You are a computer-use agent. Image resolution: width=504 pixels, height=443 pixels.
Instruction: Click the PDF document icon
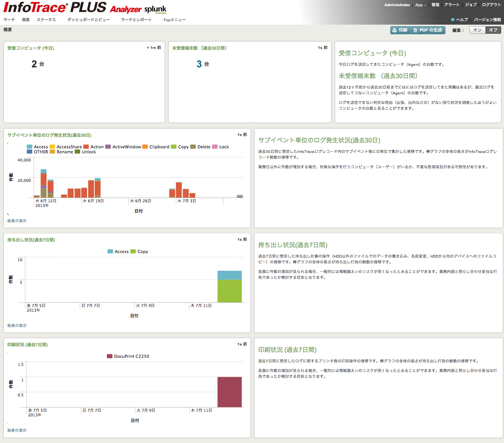(x=415, y=30)
